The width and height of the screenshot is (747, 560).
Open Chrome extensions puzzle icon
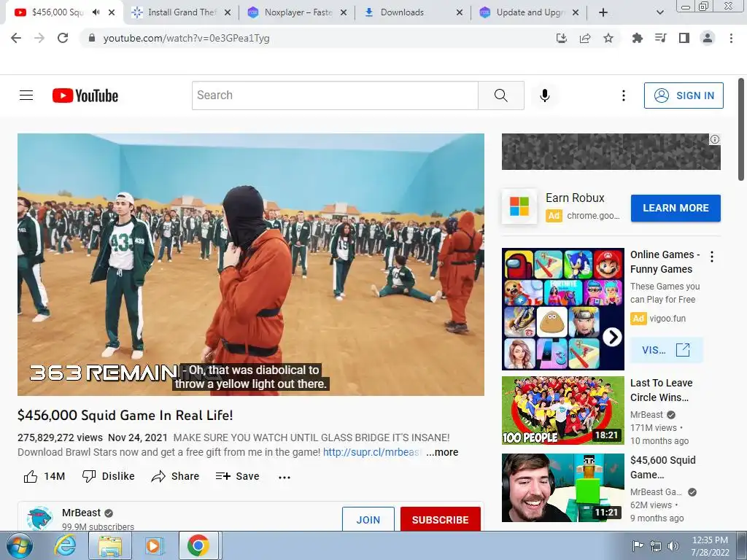tap(637, 38)
